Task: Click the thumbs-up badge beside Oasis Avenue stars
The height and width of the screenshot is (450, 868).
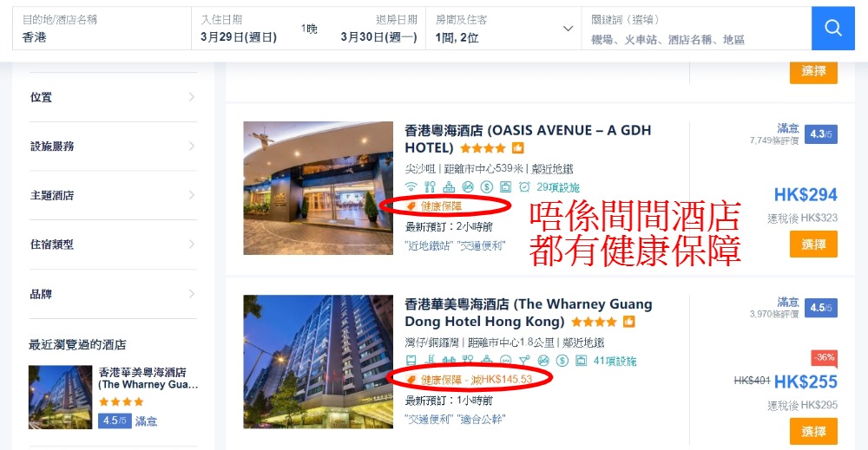Action: [517, 148]
